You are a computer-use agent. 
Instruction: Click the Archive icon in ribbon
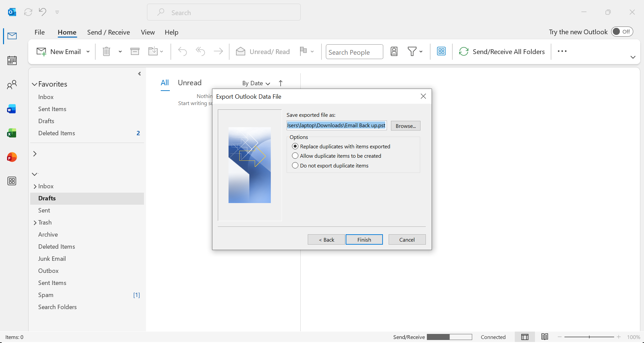[x=135, y=51]
